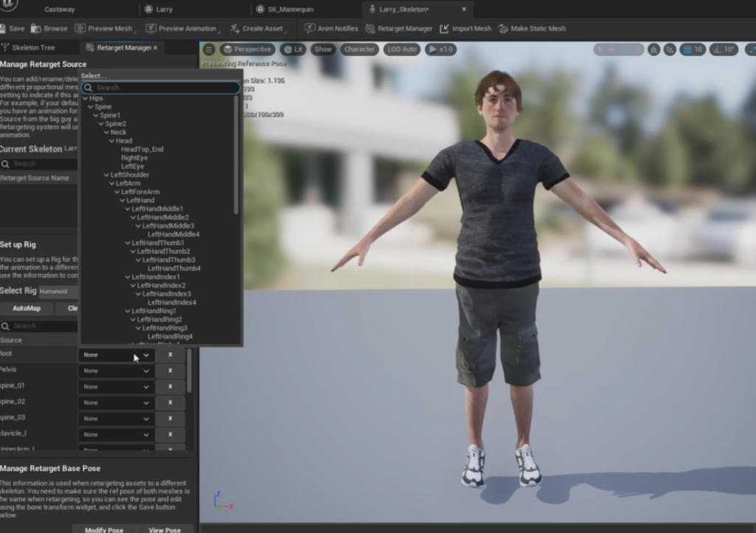Click the Retarget Manager toolbar button

click(399, 29)
